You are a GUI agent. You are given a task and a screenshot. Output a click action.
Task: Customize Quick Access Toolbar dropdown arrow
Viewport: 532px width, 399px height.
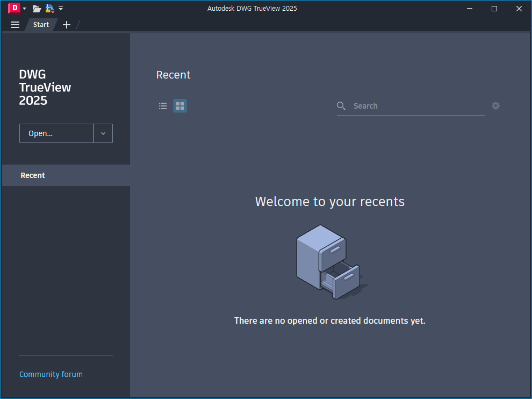(61, 8)
